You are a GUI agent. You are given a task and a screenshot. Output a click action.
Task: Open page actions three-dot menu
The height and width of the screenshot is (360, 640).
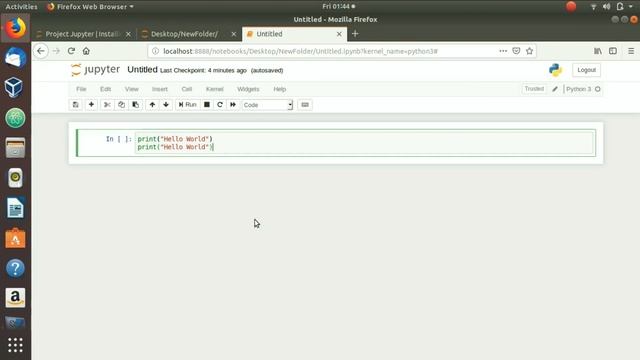point(503,51)
